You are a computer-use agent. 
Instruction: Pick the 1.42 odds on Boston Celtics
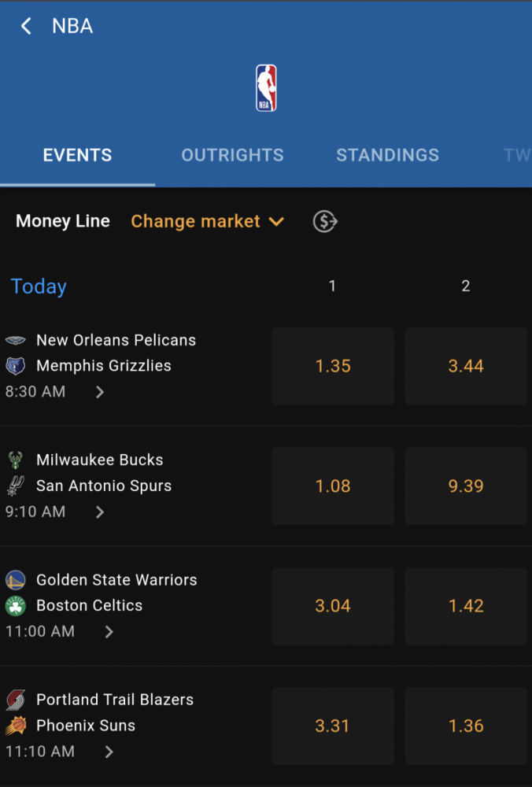tap(466, 606)
